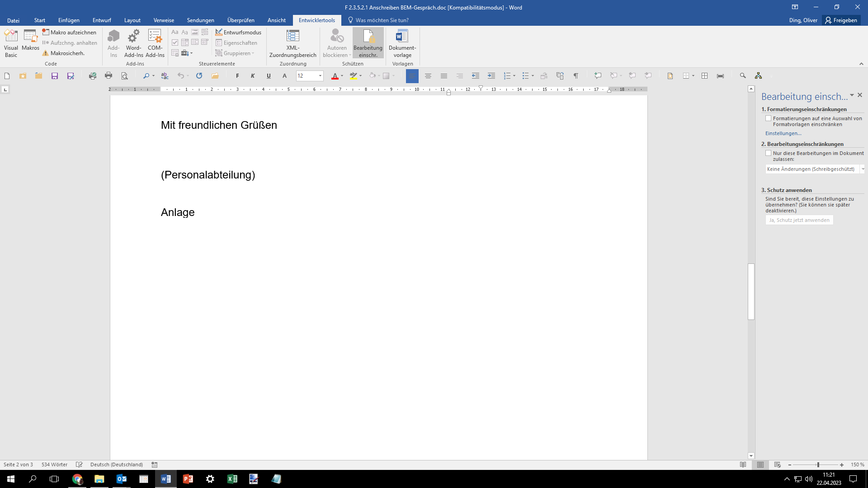The width and height of the screenshot is (868, 488).
Task: Click the redo circular arrow icon
Action: point(199,76)
